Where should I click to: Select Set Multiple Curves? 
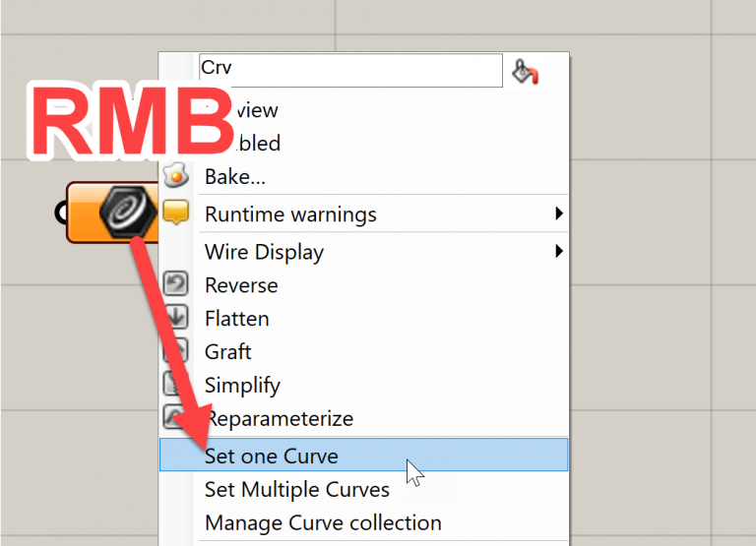(x=296, y=489)
